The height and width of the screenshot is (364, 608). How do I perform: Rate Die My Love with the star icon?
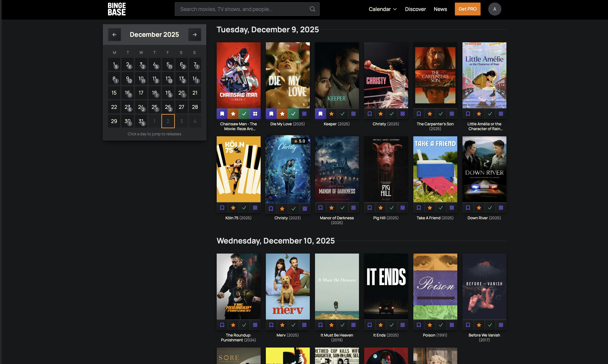click(282, 114)
